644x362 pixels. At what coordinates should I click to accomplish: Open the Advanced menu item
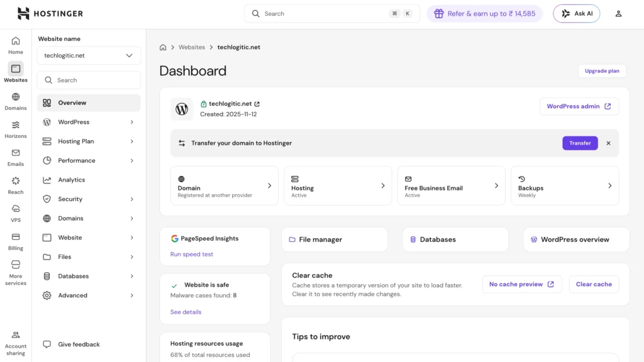point(88,295)
